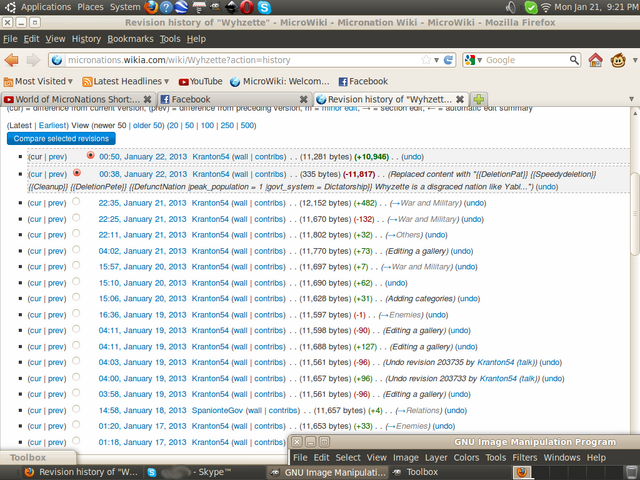Select radio for 22:35, January 21 revision
Image resolution: width=640 pixels, height=480 pixels.
(x=76, y=201)
